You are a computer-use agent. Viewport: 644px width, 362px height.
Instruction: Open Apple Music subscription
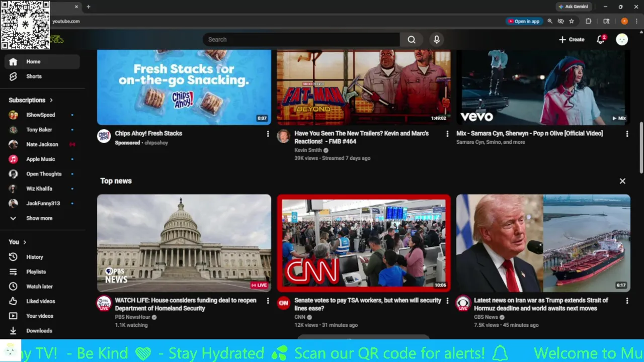click(x=42, y=159)
